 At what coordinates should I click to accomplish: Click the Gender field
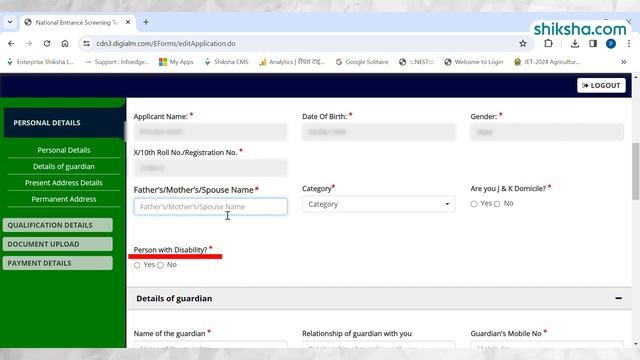pyautogui.click(x=547, y=132)
